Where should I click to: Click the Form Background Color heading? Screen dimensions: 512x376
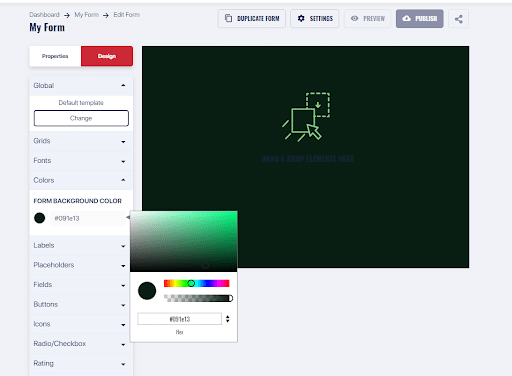click(77, 201)
